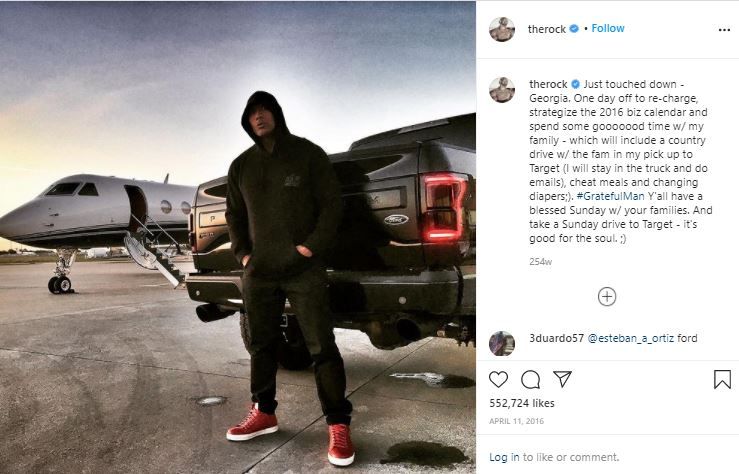
Task: Open @esteban_a_ortiz mention
Action: 631,338
